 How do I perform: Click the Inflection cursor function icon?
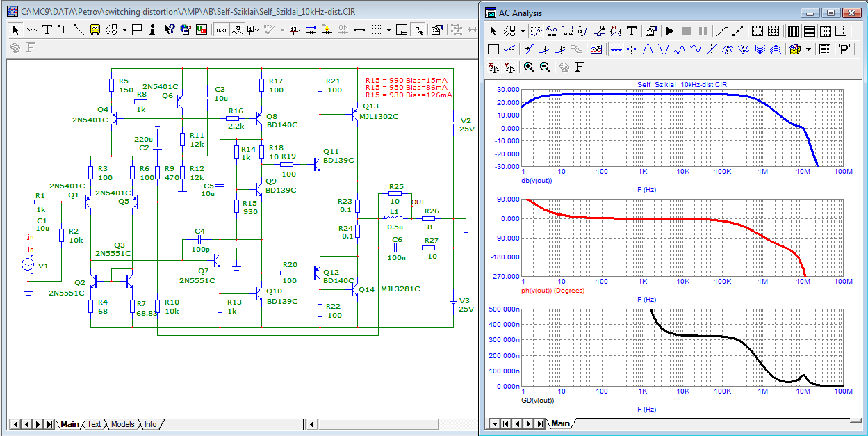(x=712, y=49)
